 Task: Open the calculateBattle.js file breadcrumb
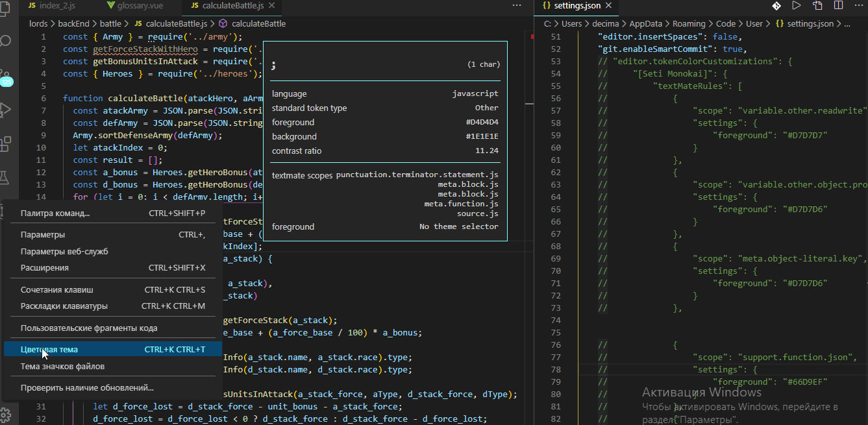171,23
